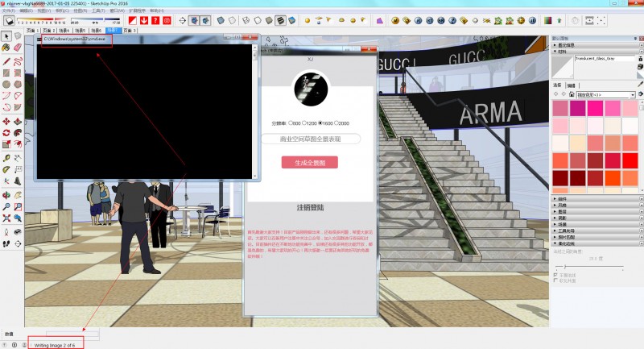Toggle the 软化共面 checkbox
This screenshot has width=644, height=349.
pyautogui.click(x=555, y=280)
